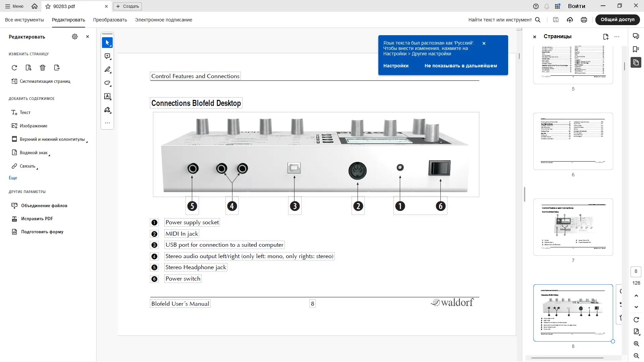Switch to the Преобразовать tab

(x=110, y=20)
